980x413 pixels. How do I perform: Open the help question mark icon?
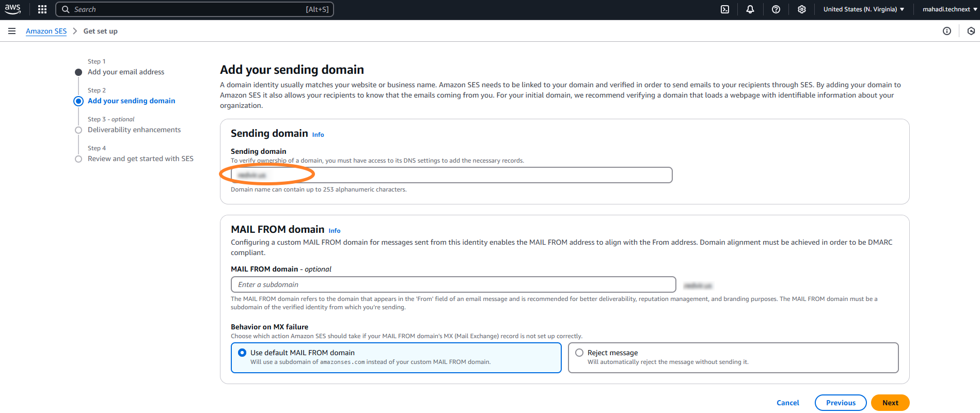click(x=776, y=9)
